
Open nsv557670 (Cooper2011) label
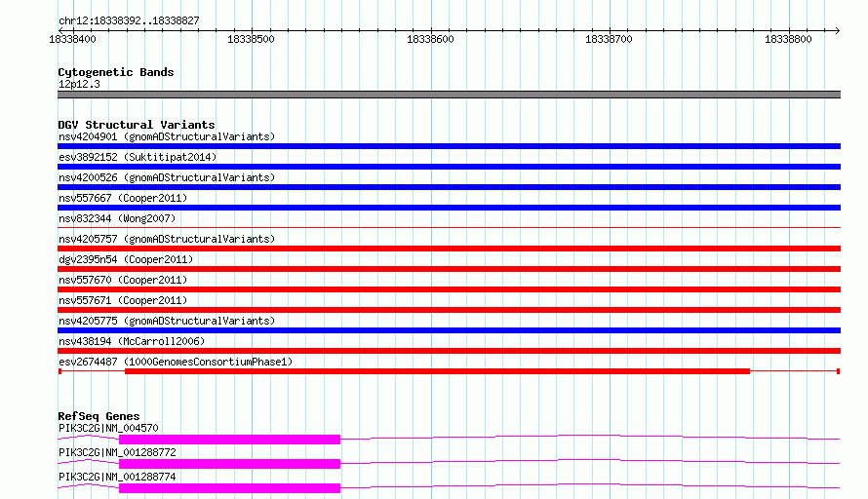point(123,280)
